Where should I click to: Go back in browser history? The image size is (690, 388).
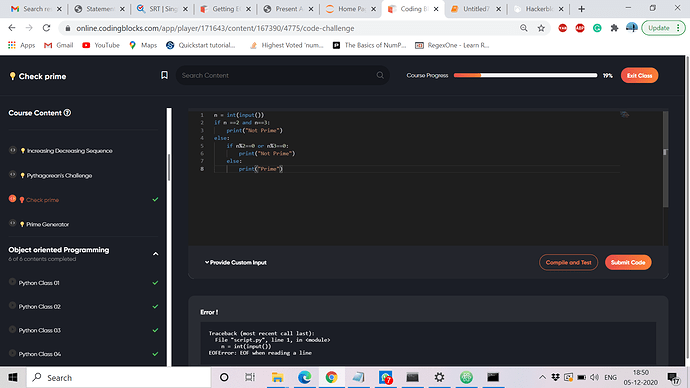tap(12, 28)
